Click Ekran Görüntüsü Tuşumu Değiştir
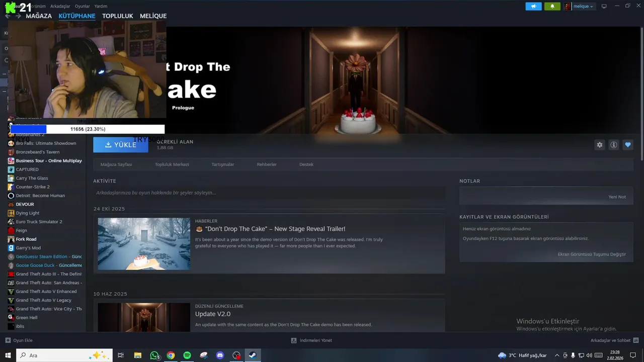 click(592, 254)
